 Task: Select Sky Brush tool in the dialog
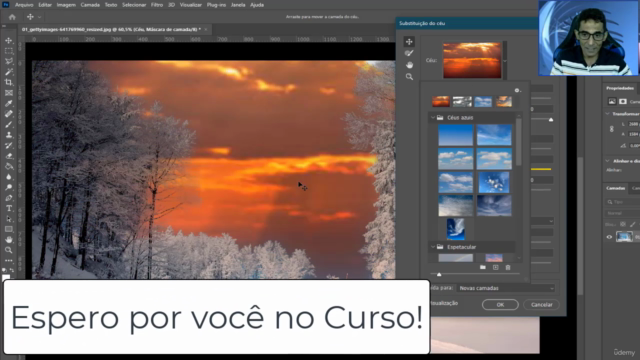[409, 53]
